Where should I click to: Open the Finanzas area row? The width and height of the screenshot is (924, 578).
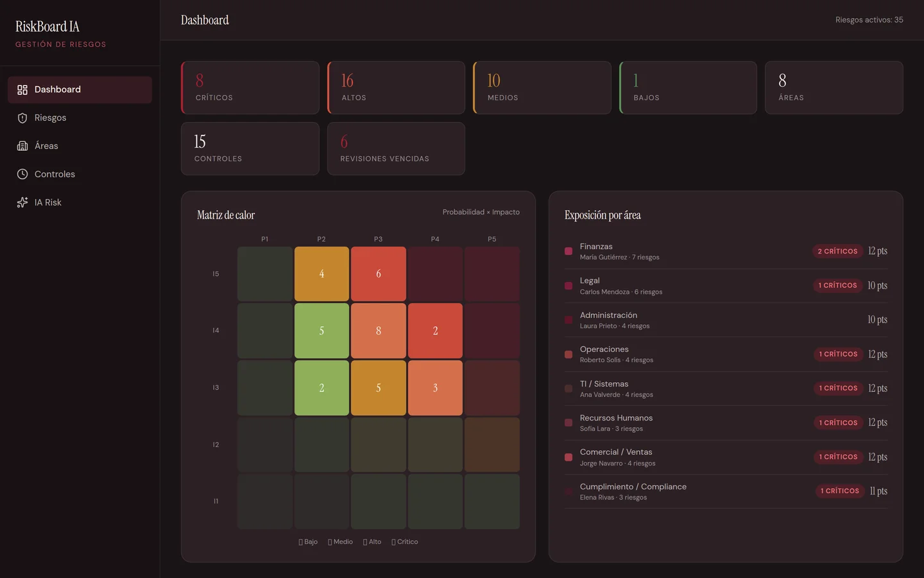pyautogui.click(x=726, y=252)
